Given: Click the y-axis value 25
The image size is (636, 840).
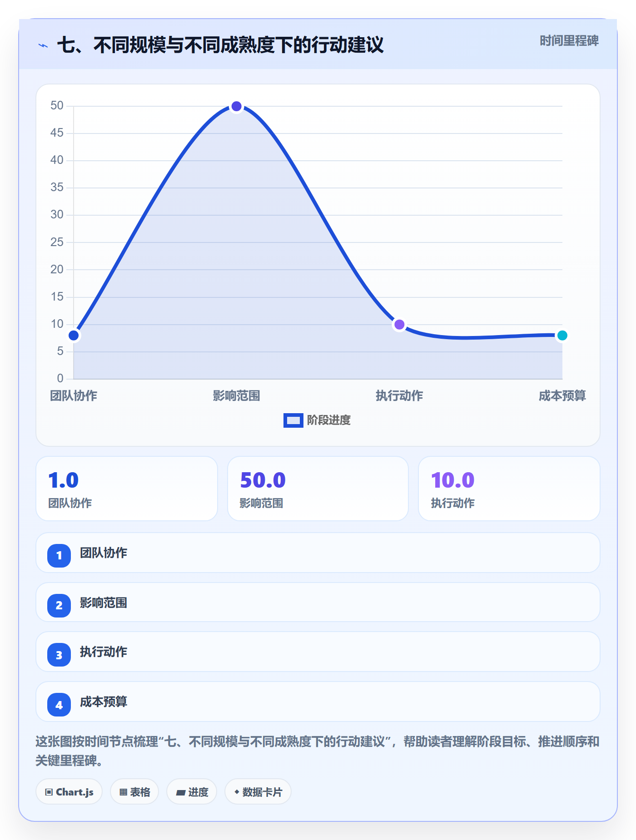Looking at the screenshot, I should [x=57, y=242].
